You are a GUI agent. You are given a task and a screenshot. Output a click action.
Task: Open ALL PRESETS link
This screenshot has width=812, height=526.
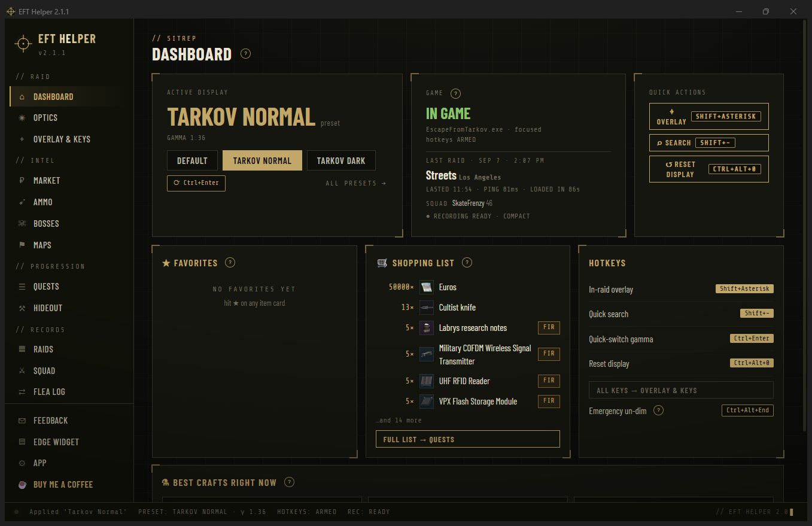click(x=356, y=183)
